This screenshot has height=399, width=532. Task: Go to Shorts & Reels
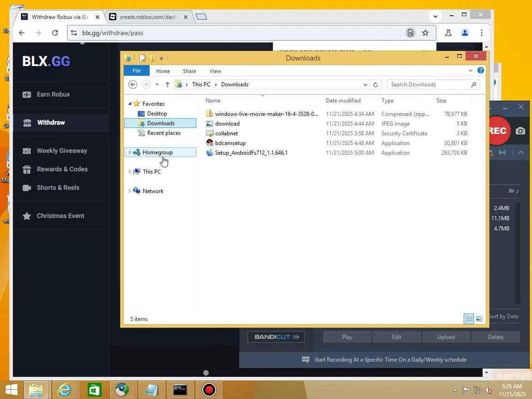pos(58,187)
